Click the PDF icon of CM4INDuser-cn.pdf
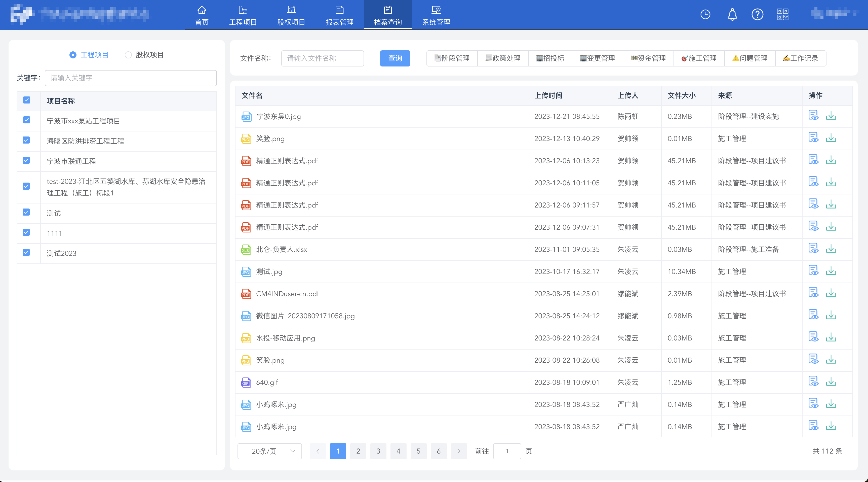The height and width of the screenshot is (482, 868). [x=246, y=294]
